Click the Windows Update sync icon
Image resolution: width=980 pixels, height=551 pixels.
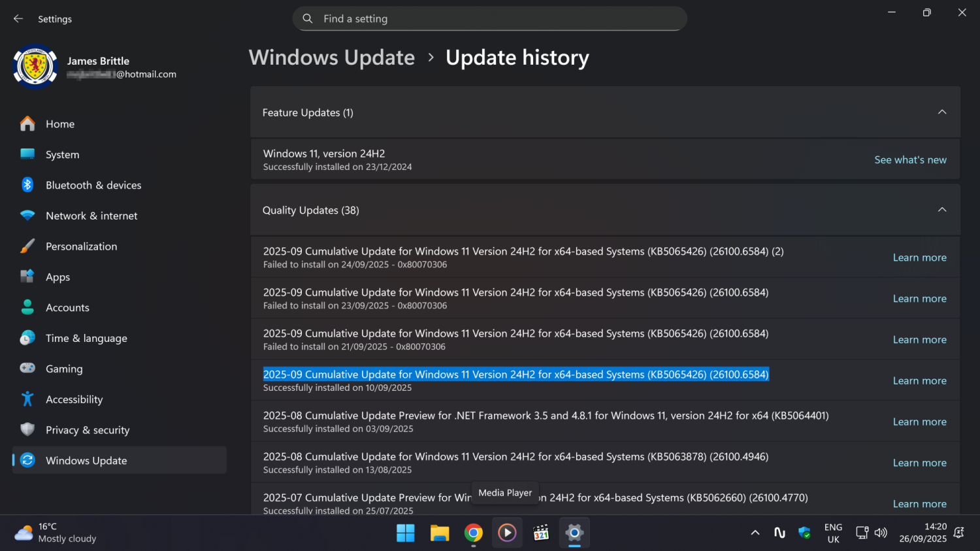pos(27,460)
